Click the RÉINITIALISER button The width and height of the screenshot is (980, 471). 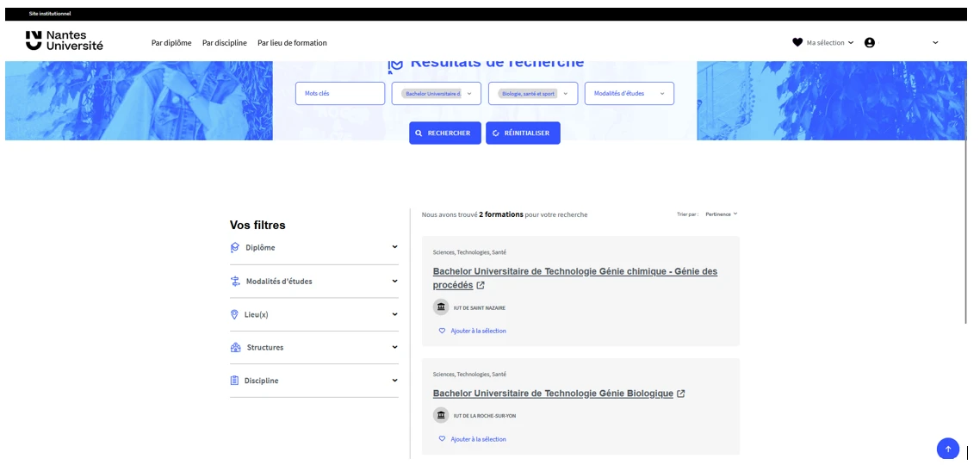point(523,133)
